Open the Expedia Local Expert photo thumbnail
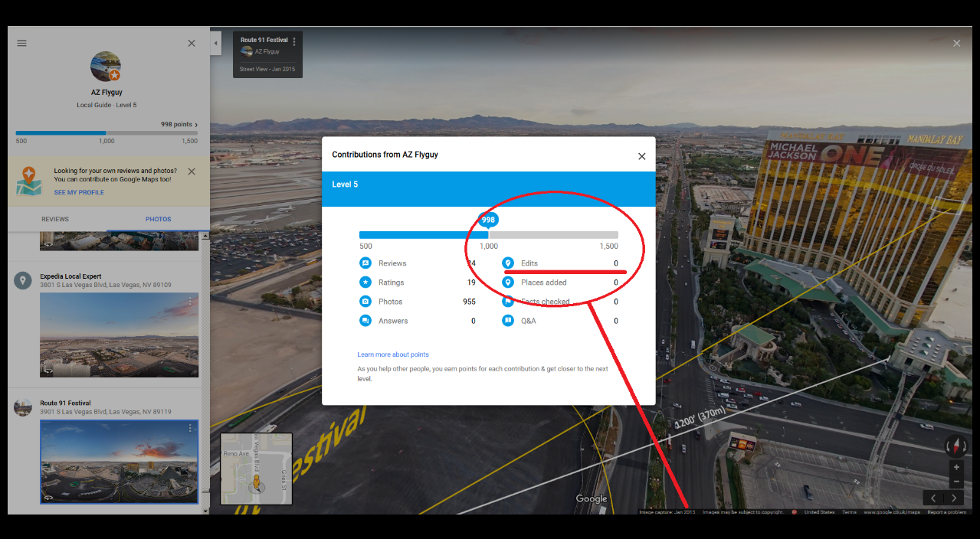980x539 pixels. pos(119,335)
